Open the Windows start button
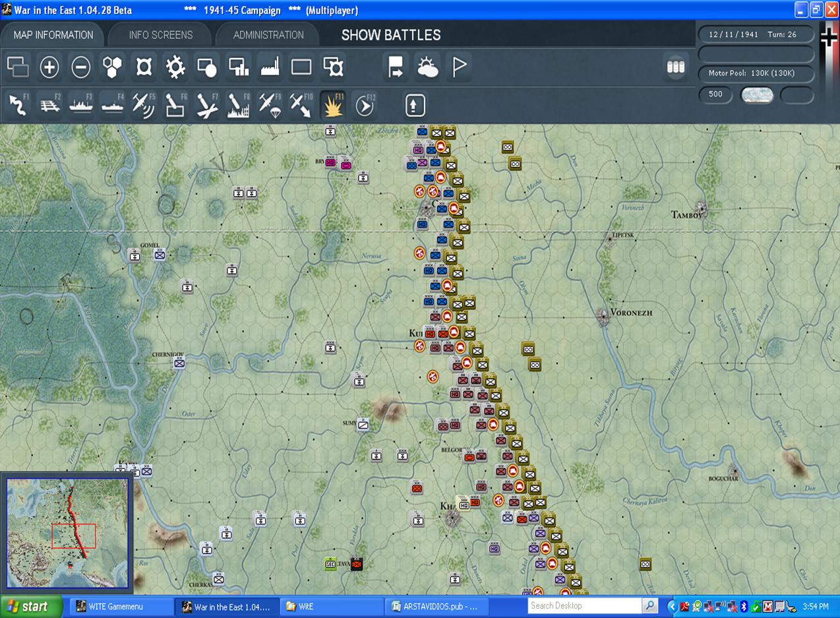Image resolution: width=840 pixels, height=618 pixels. point(31,606)
